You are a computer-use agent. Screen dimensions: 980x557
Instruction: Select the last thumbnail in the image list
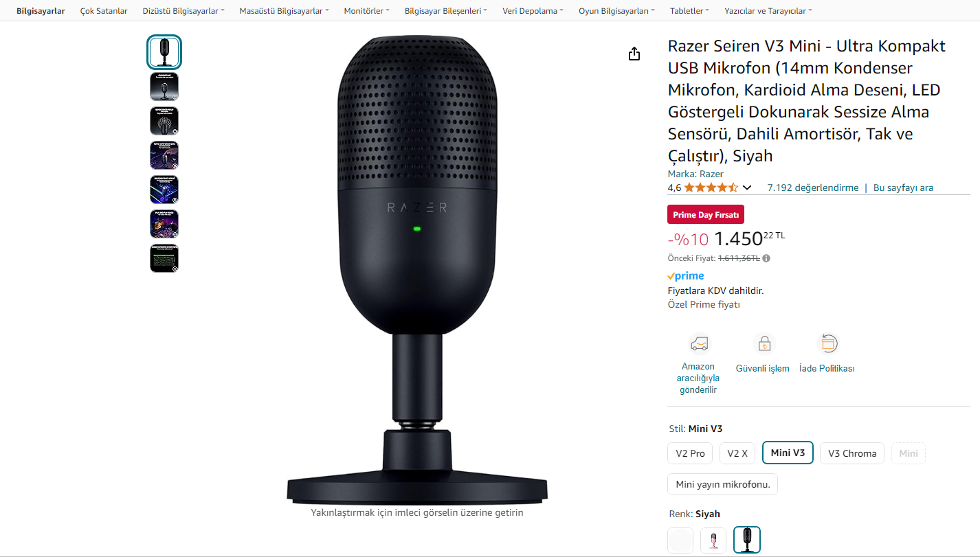[164, 258]
